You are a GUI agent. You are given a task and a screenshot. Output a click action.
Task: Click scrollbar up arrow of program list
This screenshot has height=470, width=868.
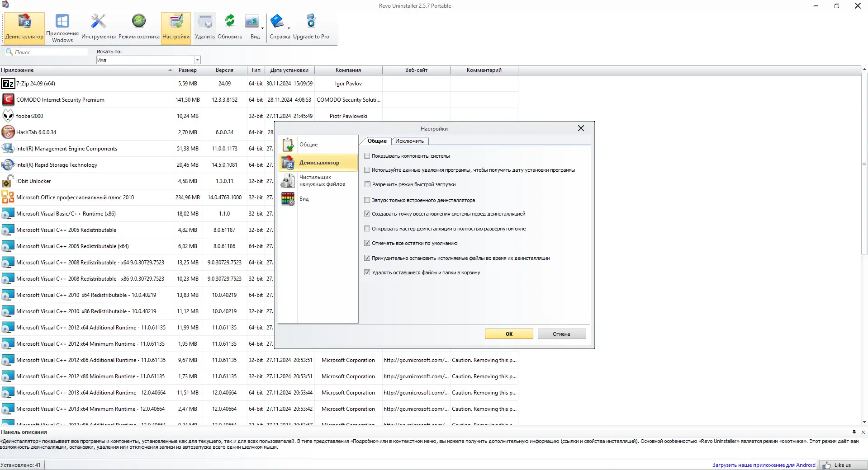tap(864, 70)
